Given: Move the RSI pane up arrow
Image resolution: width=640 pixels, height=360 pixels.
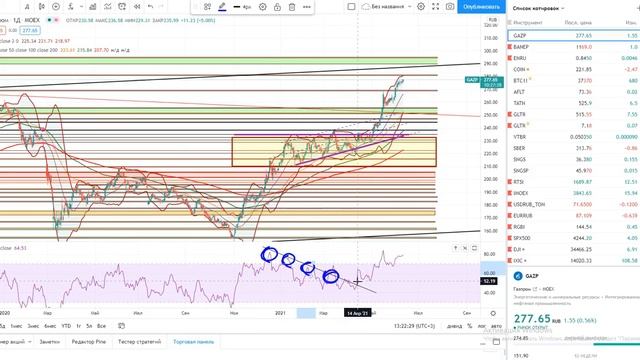Looking at the screenshot, I should (456, 248).
